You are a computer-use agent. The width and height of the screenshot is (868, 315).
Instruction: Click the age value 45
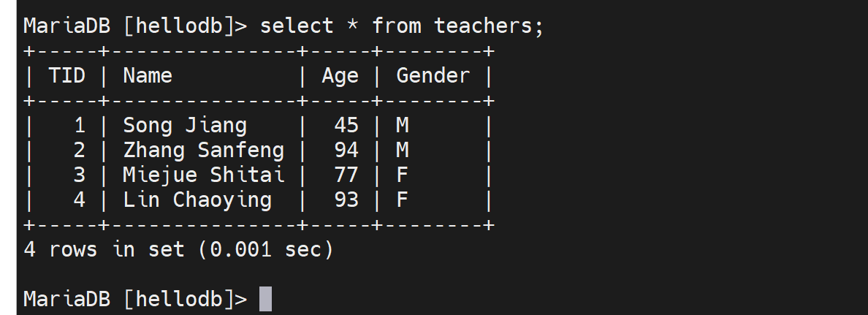click(x=346, y=125)
